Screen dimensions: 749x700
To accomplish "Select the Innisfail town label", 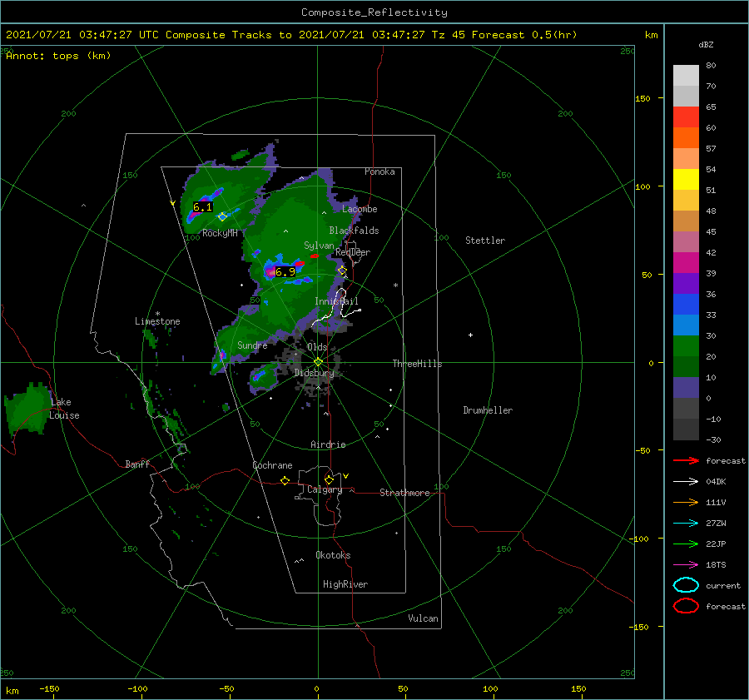I will pyautogui.click(x=336, y=301).
